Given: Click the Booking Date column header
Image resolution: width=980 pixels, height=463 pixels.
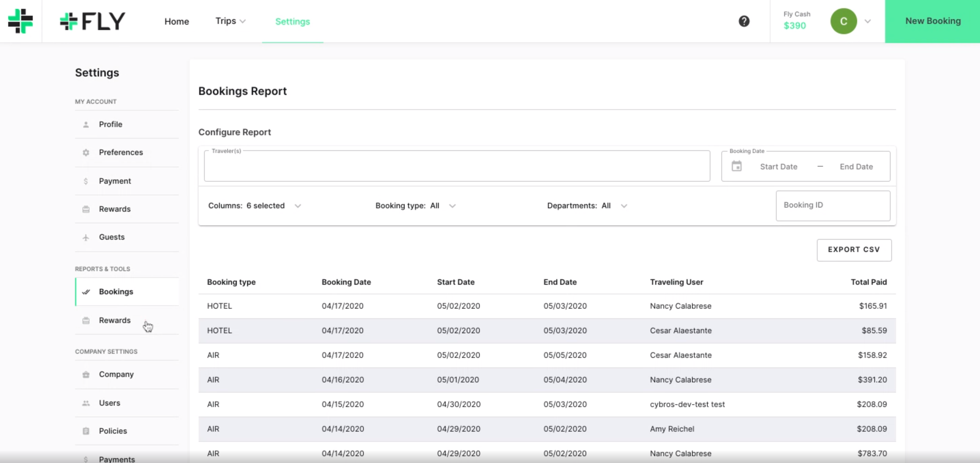Looking at the screenshot, I should tap(346, 282).
